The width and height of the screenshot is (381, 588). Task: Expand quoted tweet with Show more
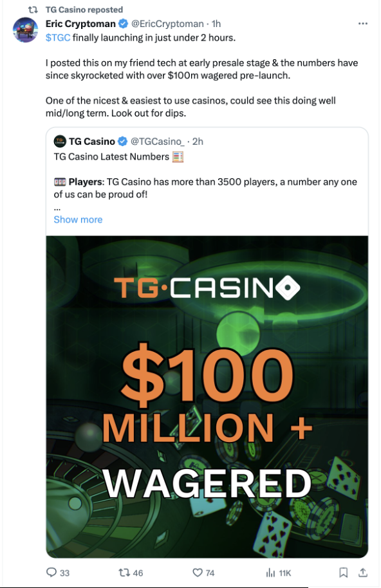78,219
